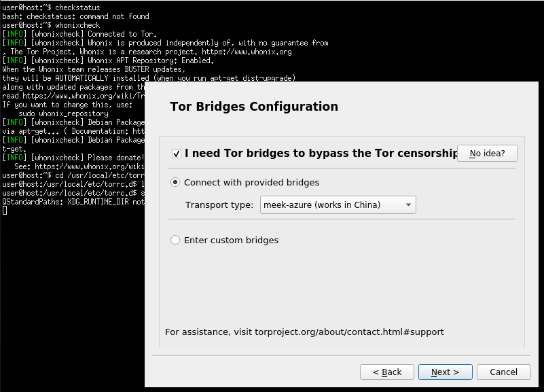
Task: Uncheck the 'I need Tor bridges' checkbox
Action: coord(177,154)
